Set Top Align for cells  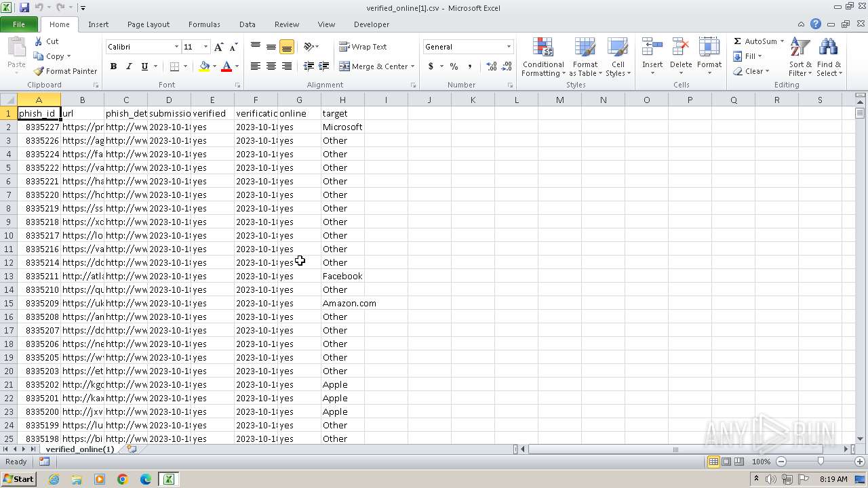256,47
